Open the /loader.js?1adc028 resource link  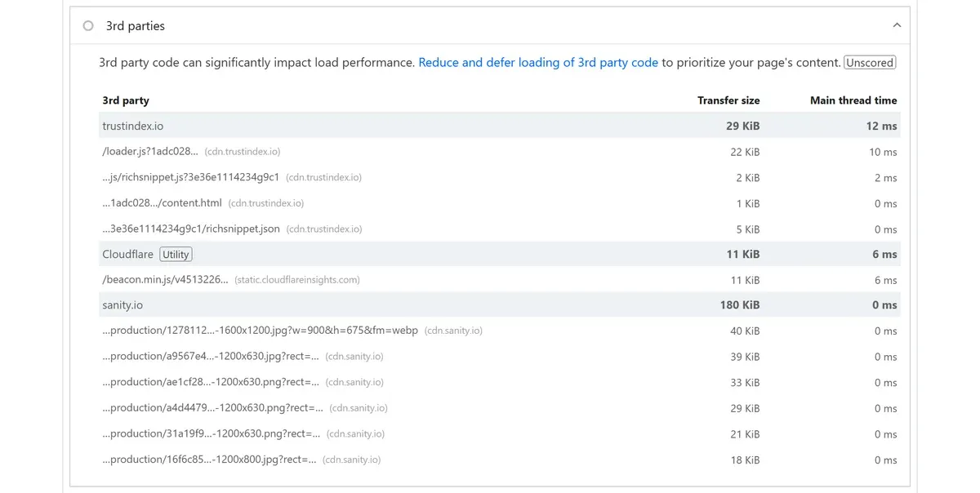pyautogui.click(x=150, y=152)
